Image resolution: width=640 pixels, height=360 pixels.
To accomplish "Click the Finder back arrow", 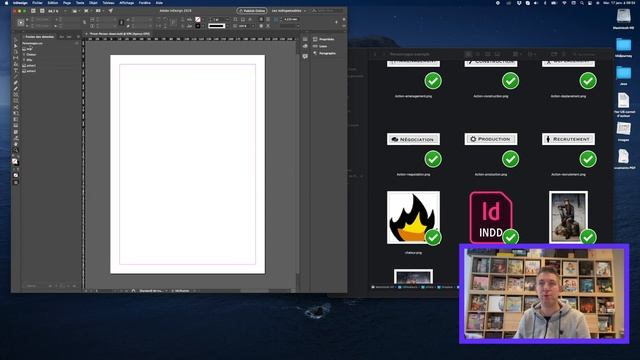I will (x=375, y=54).
